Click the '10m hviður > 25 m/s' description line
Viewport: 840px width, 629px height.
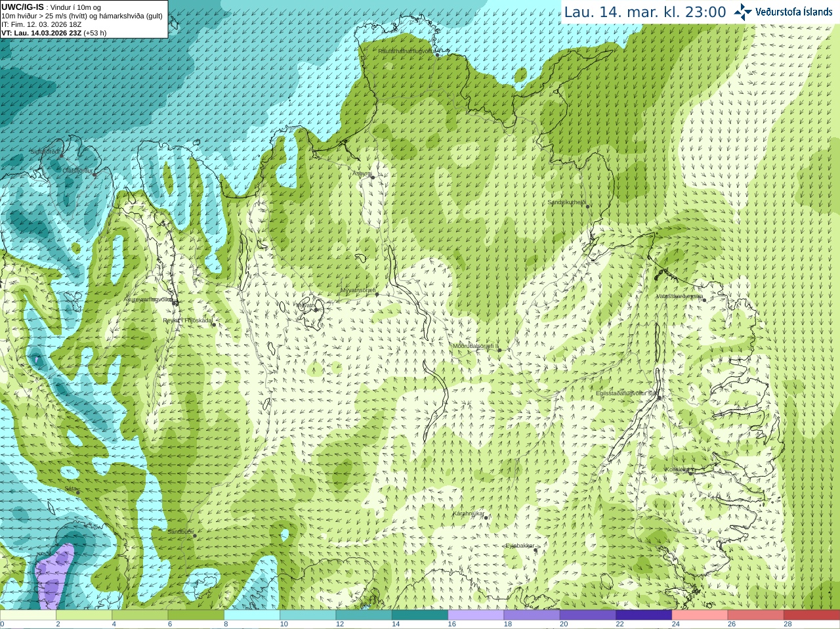[x=82, y=16]
